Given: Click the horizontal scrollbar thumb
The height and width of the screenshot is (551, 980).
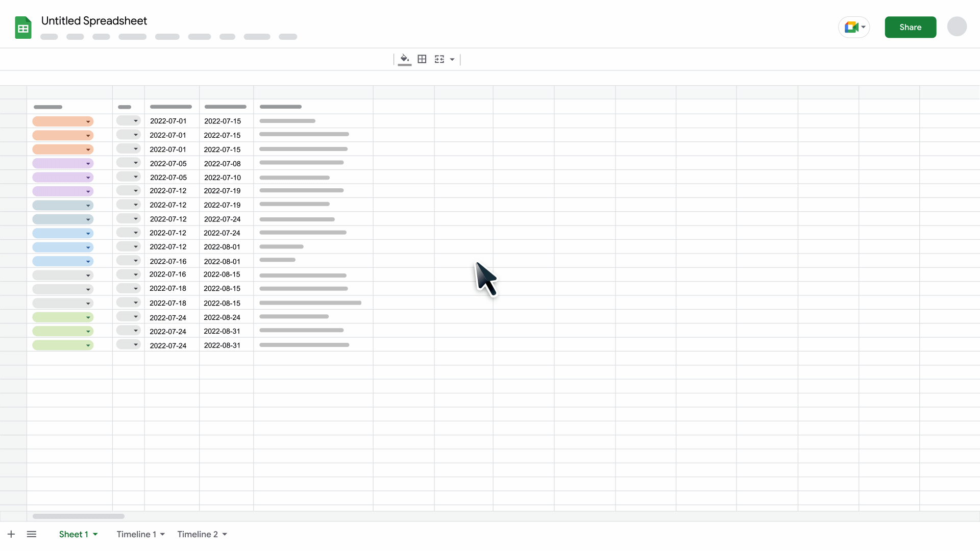Looking at the screenshot, I should (x=79, y=516).
